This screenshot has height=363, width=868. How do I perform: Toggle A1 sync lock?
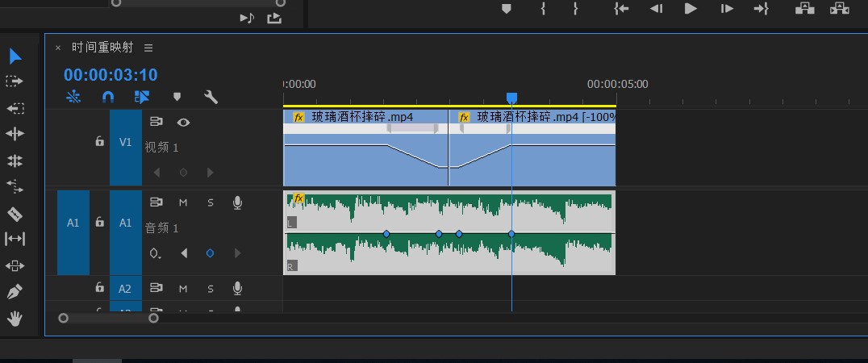pos(156,202)
